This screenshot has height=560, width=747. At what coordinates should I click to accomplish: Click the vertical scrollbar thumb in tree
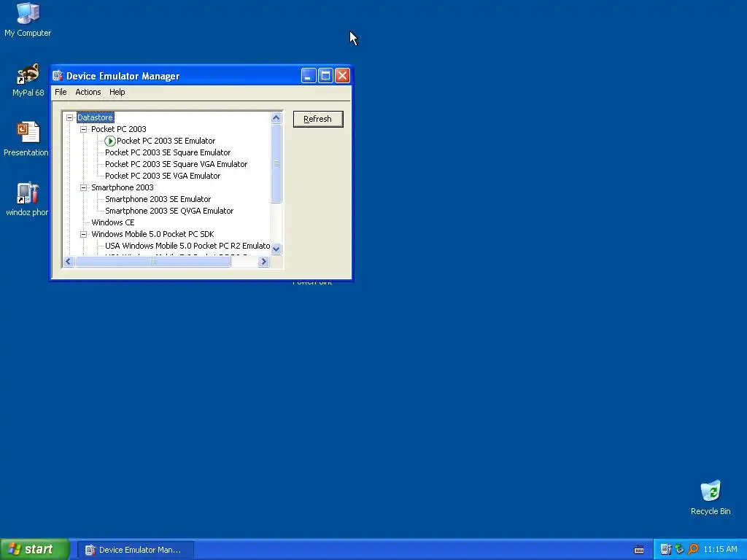[x=276, y=164]
